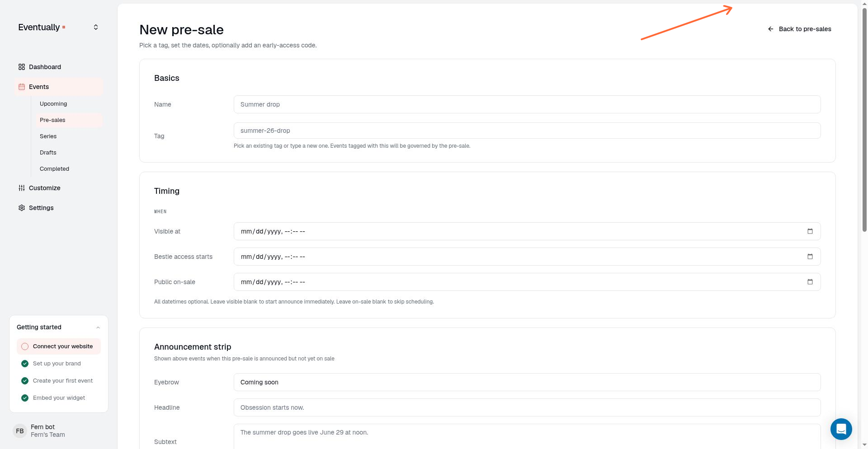Edit the Eyebrow field
Screen dimensions: 868x449
point(527,382)
